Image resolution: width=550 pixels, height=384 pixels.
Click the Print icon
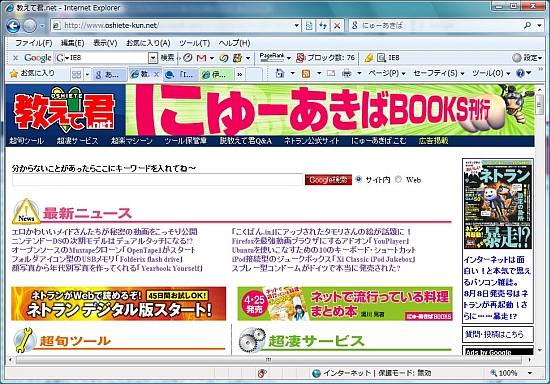tap(347, 73)
